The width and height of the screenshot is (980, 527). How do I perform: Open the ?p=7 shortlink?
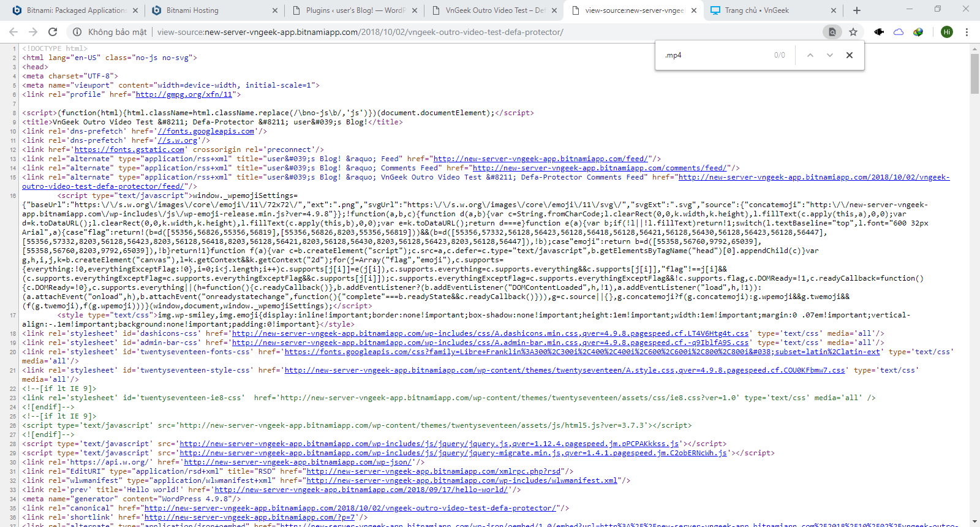[249, 517]
